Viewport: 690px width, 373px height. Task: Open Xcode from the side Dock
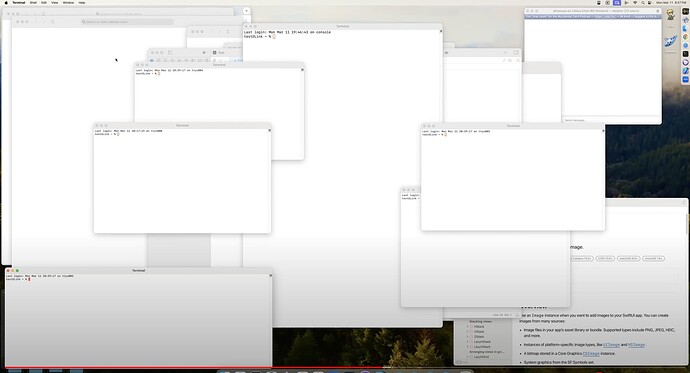coord(686,71)
